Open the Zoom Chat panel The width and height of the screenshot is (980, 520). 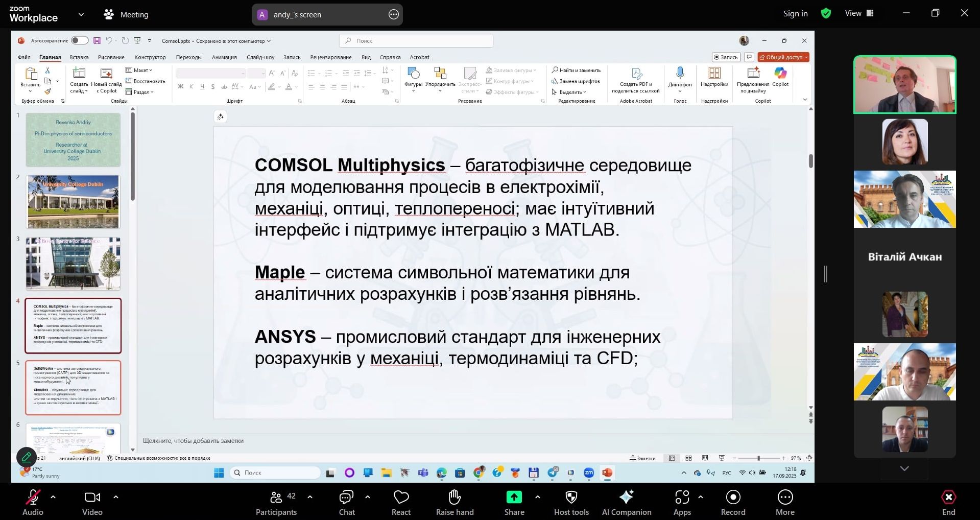[347, 503]
